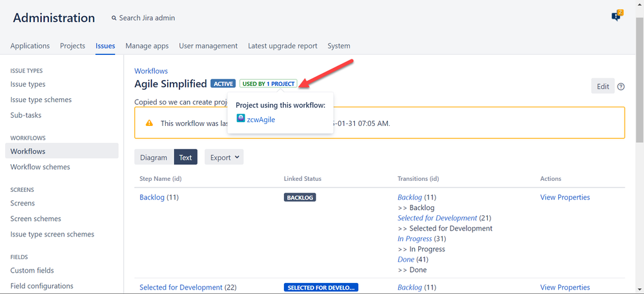Click the SELECTED FOR DEVELO... status lozenge

pos(321,288)
